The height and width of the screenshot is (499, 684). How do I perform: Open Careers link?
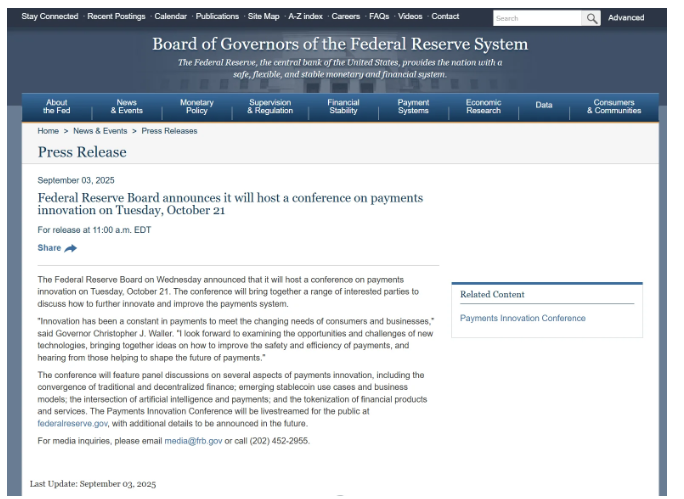(x=345, y=16)
